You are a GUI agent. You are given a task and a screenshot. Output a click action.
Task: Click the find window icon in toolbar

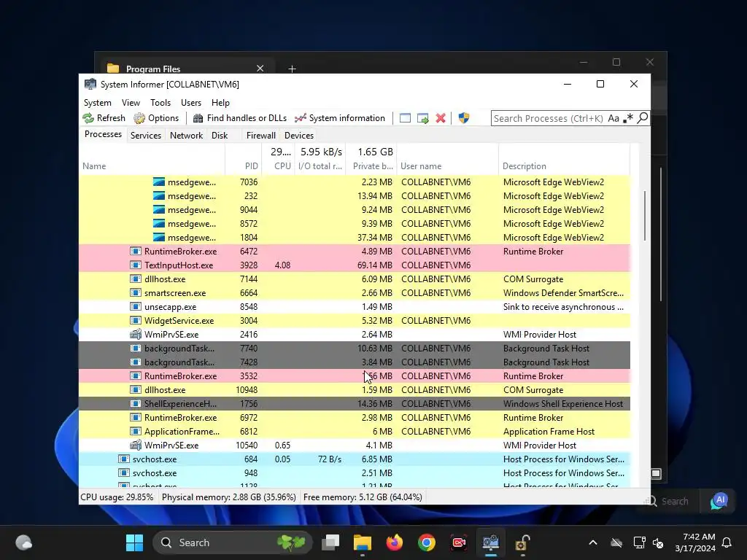405,118
